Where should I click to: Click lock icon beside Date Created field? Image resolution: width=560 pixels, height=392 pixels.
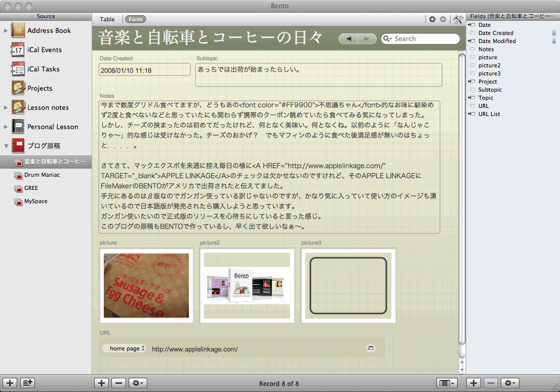click(554, 33)
